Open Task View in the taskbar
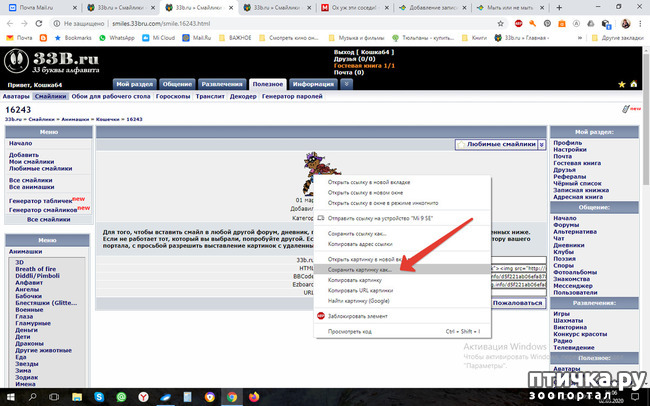The height and width of the screenshot is (406, 650). click(54, 397)
